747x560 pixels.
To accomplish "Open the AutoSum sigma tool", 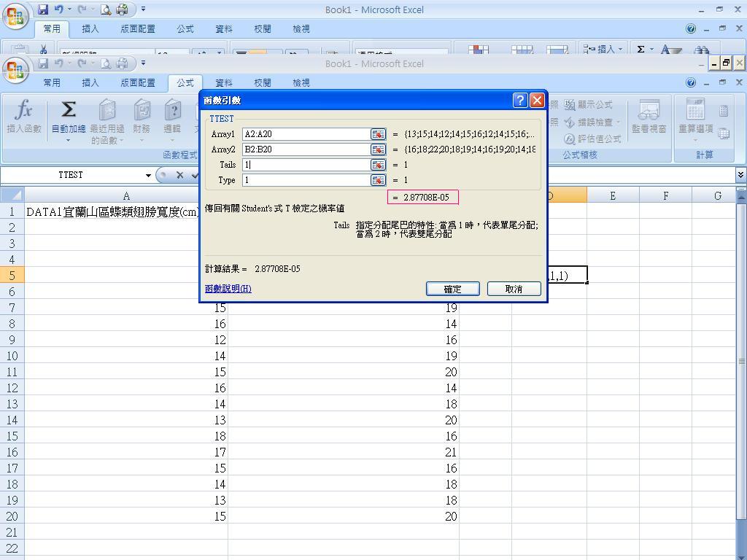I will click(x=69, y=111).
